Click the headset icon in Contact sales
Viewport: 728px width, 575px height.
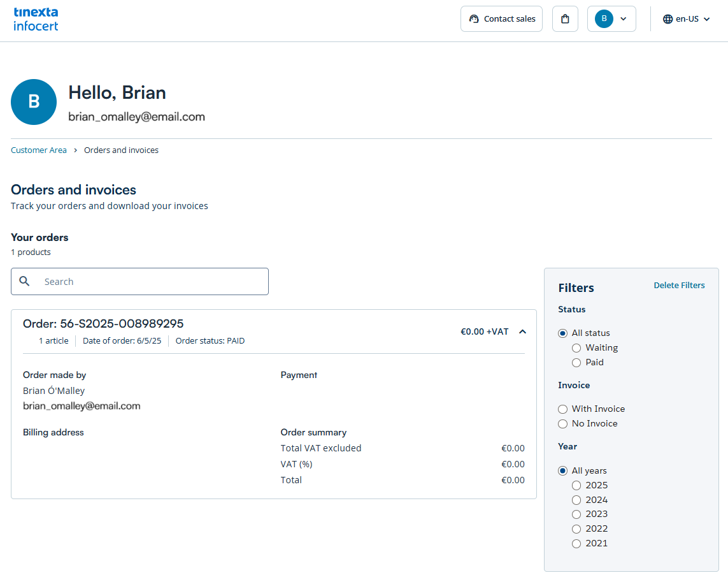tap(474, 19)
